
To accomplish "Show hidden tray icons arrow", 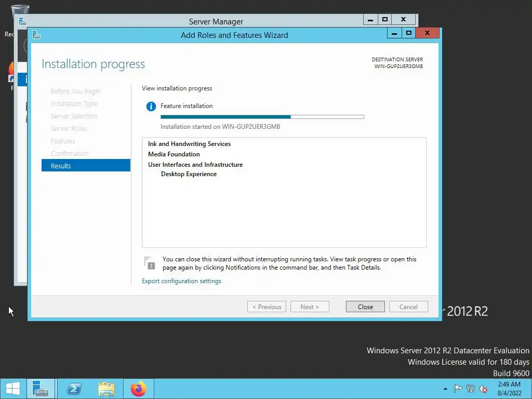I will (x=445, y=389).
